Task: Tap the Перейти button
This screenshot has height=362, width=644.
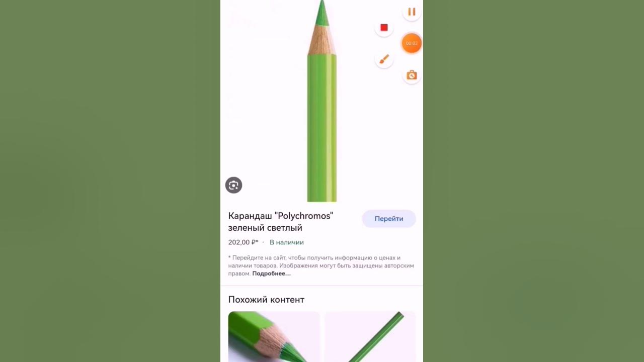Action: pos(389,219)
